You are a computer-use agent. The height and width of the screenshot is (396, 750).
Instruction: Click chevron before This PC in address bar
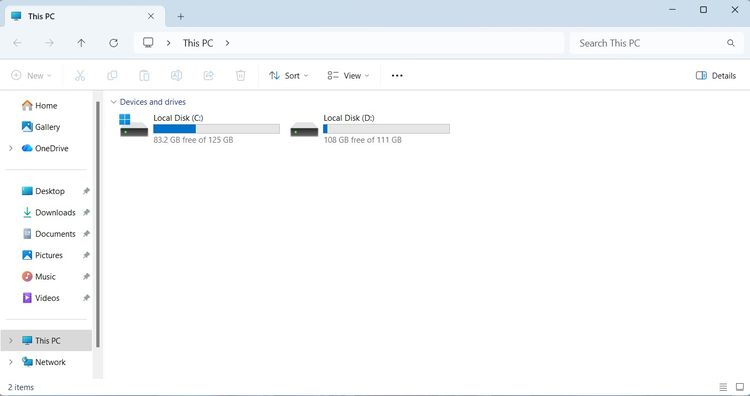point(168,43)
